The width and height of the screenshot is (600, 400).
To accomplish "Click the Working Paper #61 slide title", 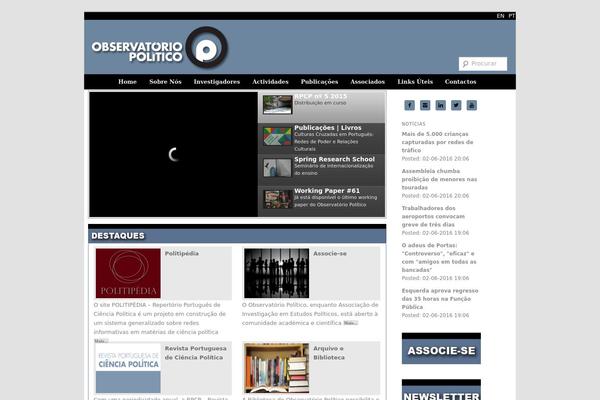I will click(x=327, y=191).
